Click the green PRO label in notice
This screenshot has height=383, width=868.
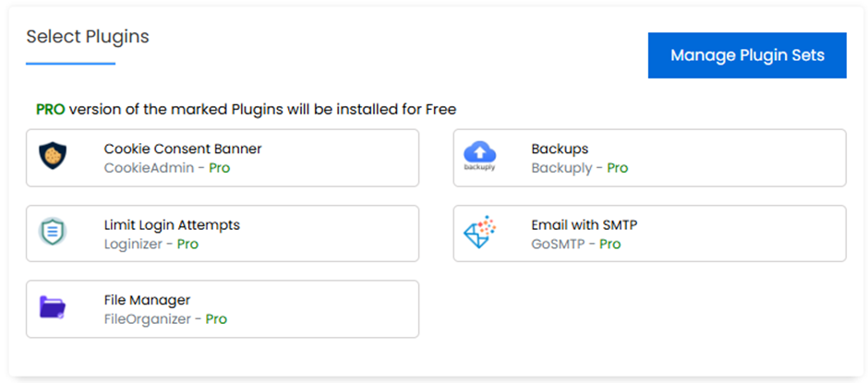pos(51,110)
